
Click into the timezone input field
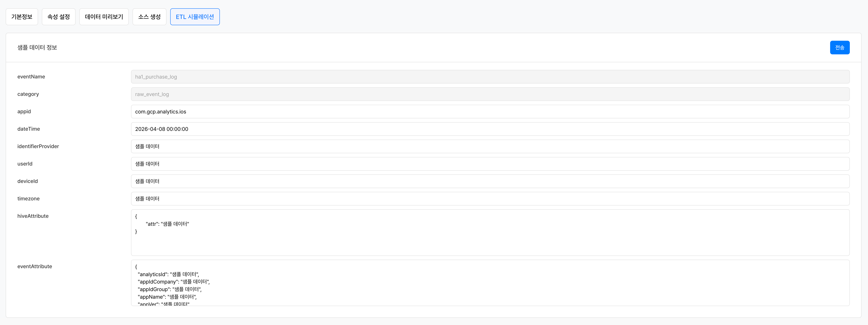tap(490, 199)
